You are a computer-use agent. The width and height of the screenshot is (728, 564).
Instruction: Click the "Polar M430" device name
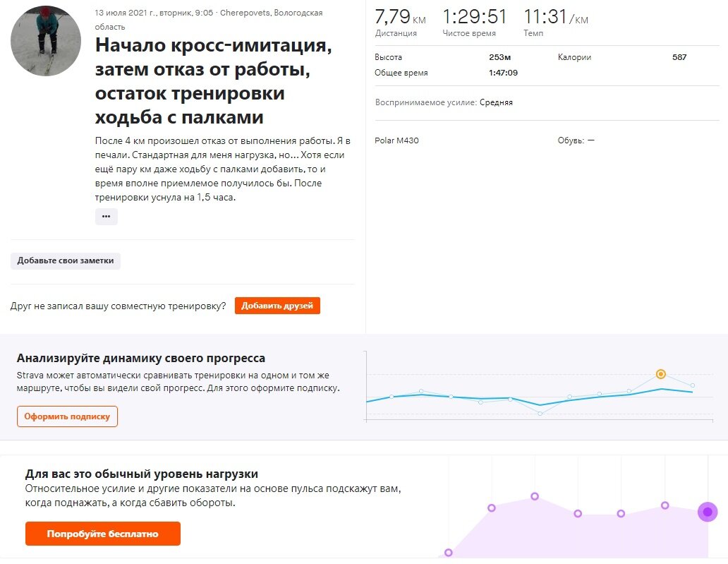click(x=396, y=140)
